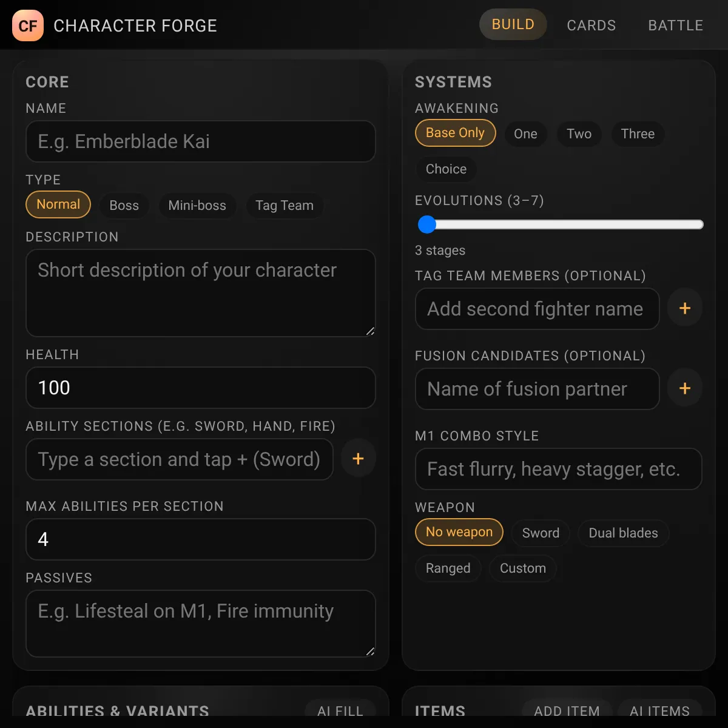
Task: Select the Custom weapon option
Action: click(523, 568)
